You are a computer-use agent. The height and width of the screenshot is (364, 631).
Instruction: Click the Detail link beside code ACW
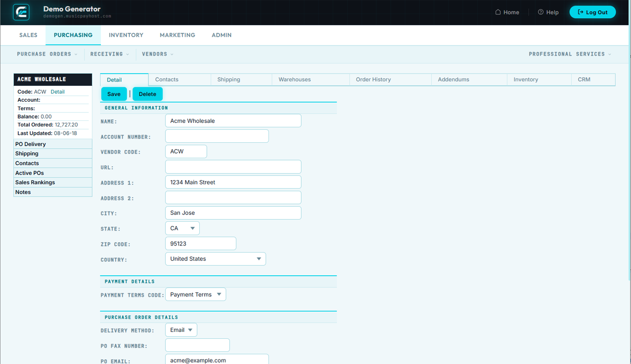tap(57, 92)
